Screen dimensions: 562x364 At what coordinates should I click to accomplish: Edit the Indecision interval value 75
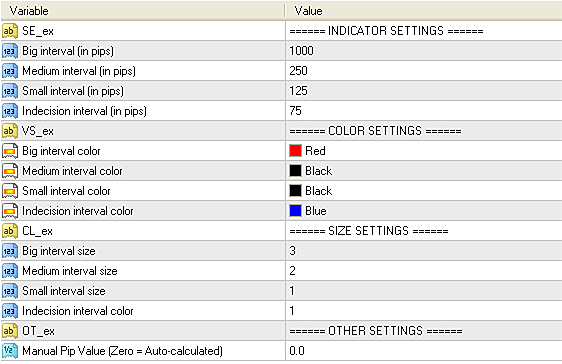pos(424,111)
